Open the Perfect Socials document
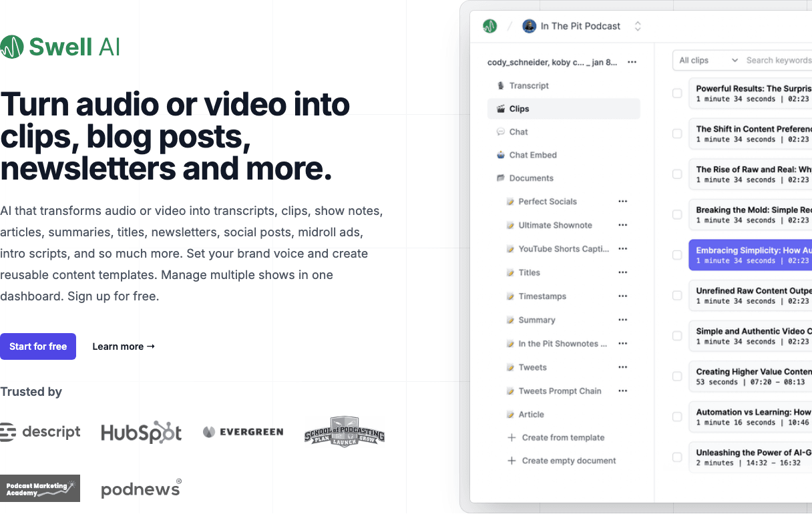The height and width of the screenshot is (514, 812). 548,202
